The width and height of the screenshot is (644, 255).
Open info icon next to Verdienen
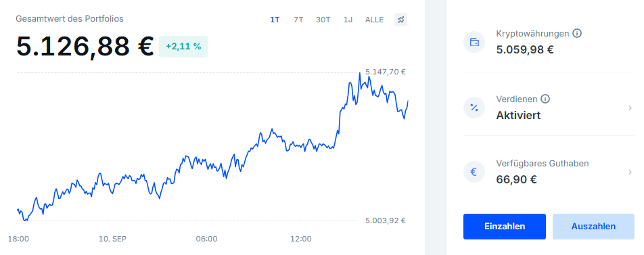point(545,99)
